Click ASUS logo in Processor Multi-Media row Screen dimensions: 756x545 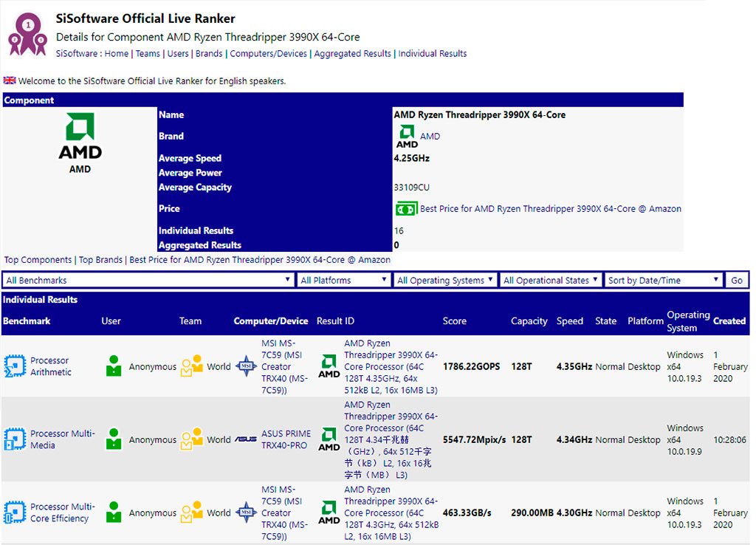pyautogui.click(x=245, y=439)
